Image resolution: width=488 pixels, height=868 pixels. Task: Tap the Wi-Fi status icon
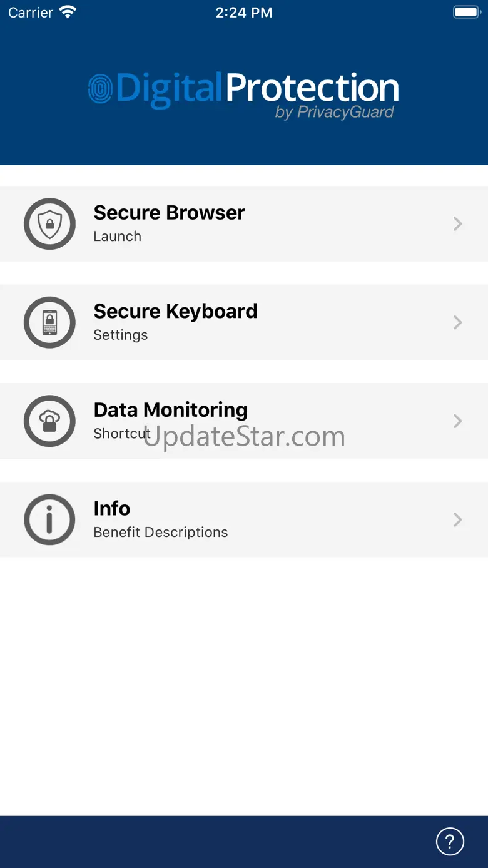tap(67, 12)
